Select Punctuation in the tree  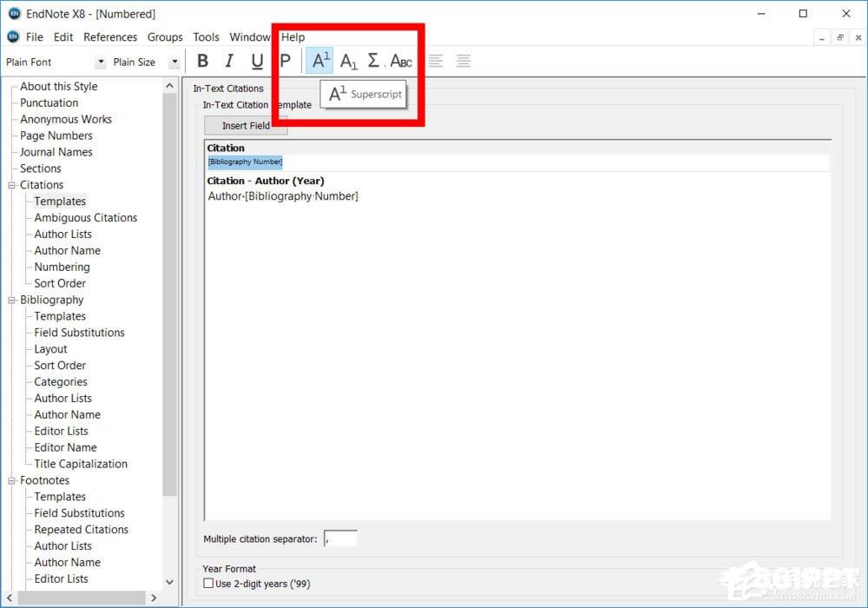pos(49,103)
